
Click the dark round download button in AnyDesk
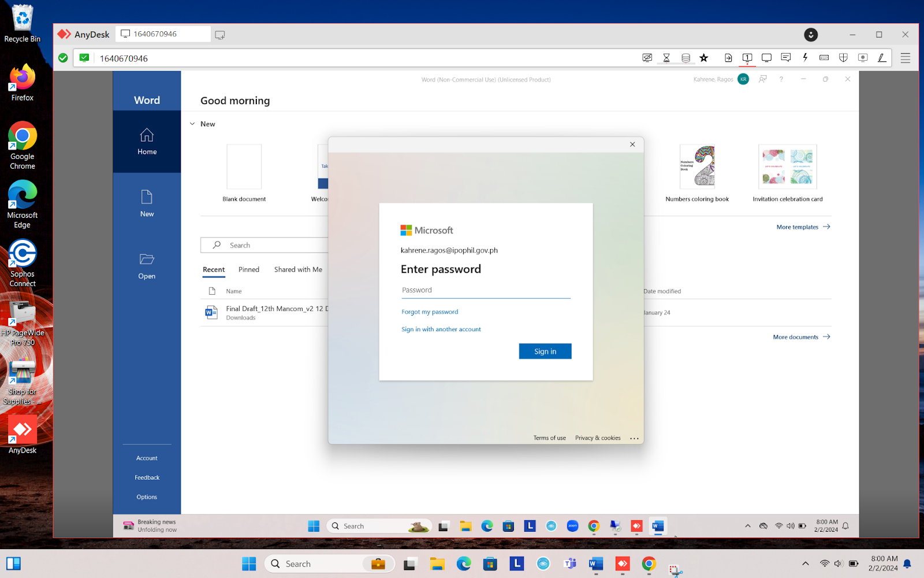point(811,35)
